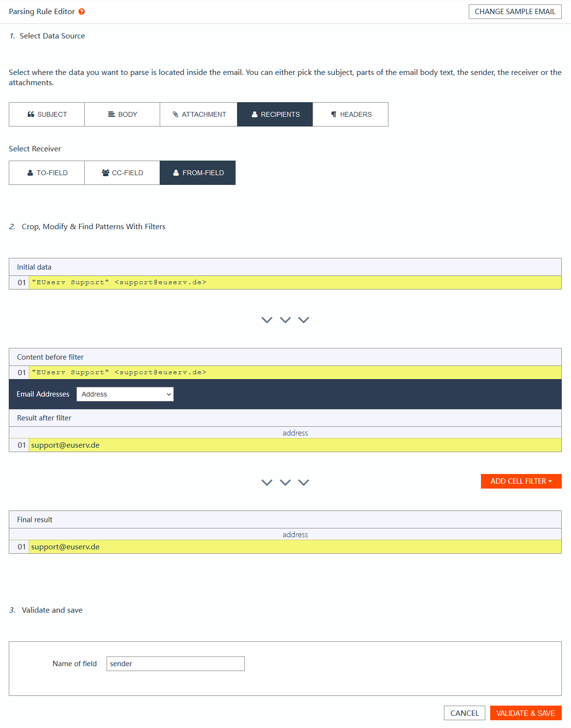Click CHANGE SAMPLE EMAIL button
Image resolution: width=571 pixels, height=728 pixels.
pos(515,12)
